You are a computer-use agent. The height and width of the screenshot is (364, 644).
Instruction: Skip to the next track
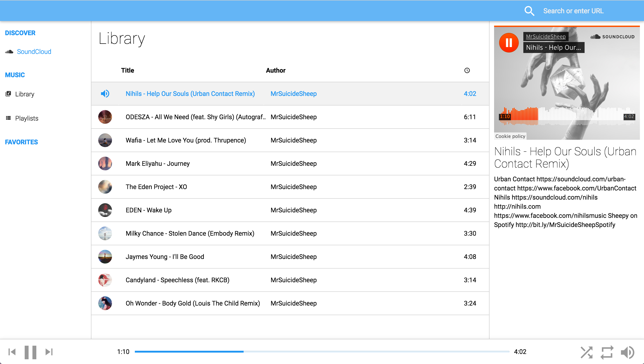coord(49,352)
